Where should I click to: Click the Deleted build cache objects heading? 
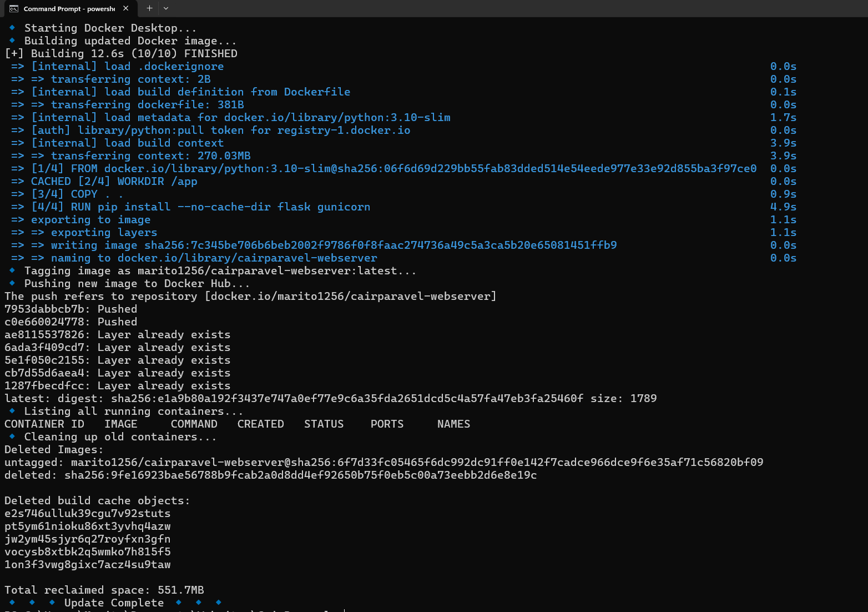[97, 500]
